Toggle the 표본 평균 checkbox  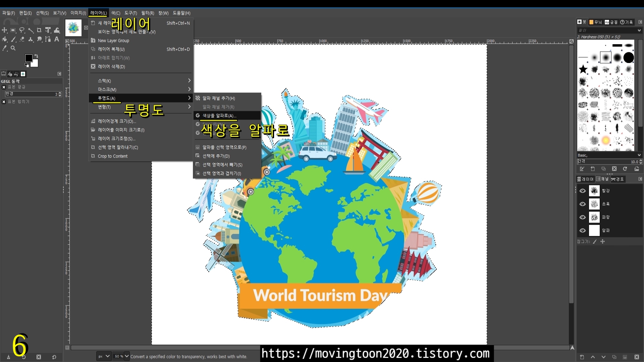point(4,87)
